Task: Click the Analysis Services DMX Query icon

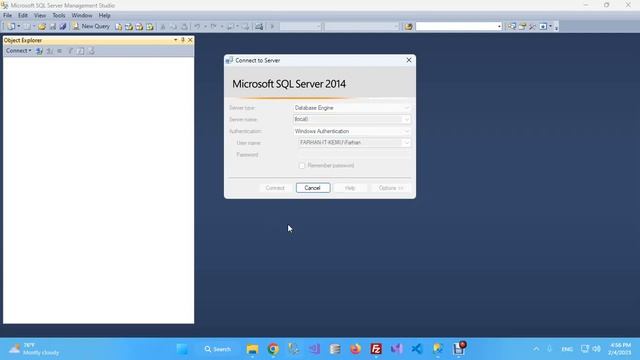Action: pyautogui.click(x=139, y=27)
